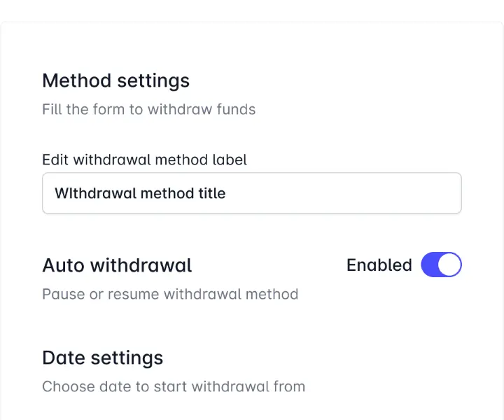Click the word 'Date' in Date settings

[x=62, y=358]
